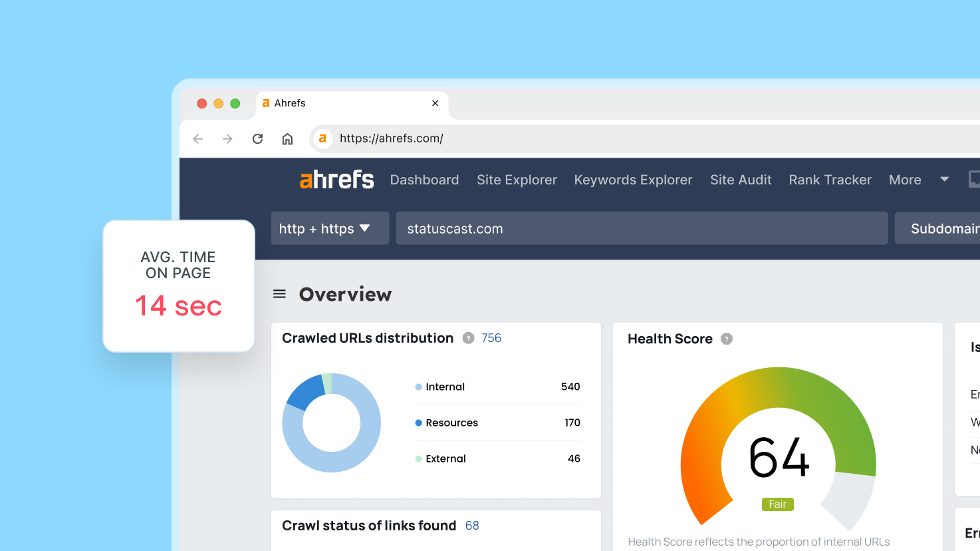Click the Crawl status of links found heading

369,526
